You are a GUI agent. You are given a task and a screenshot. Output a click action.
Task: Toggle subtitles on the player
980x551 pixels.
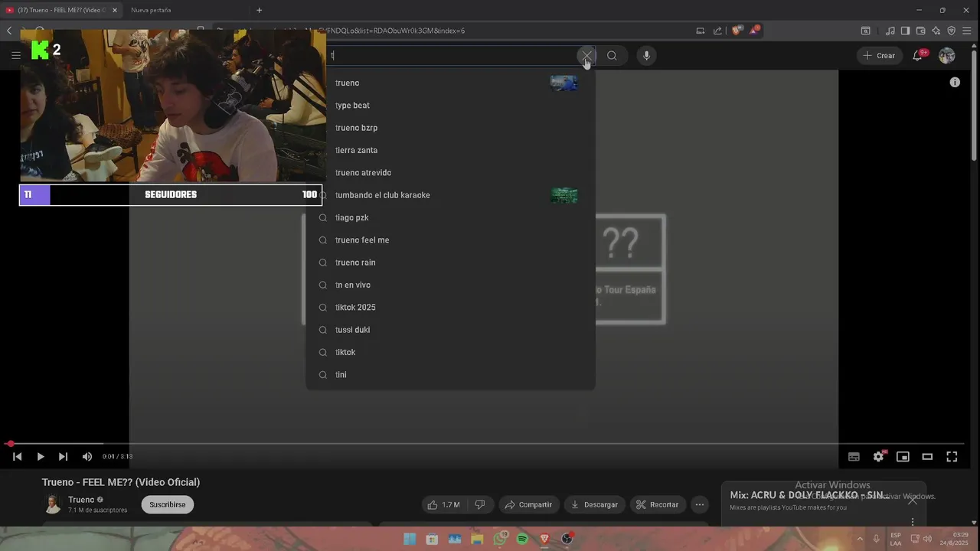point(854,457)
